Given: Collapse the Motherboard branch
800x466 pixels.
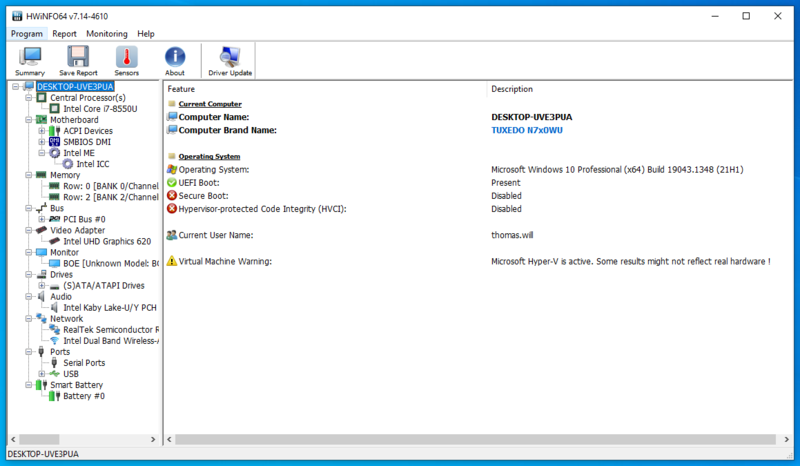Looking at the screenshot, I should [x=29, y=120].
